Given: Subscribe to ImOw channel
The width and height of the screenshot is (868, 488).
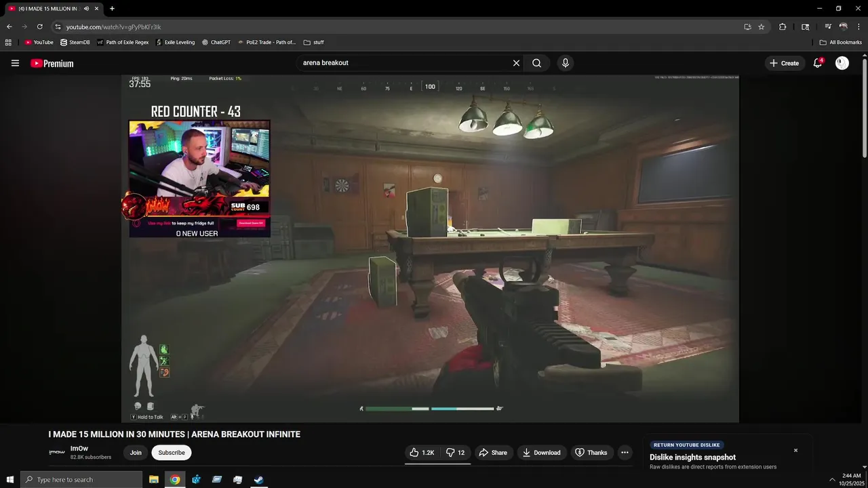Looking at the screenshot, I should [x=172, y=453].
